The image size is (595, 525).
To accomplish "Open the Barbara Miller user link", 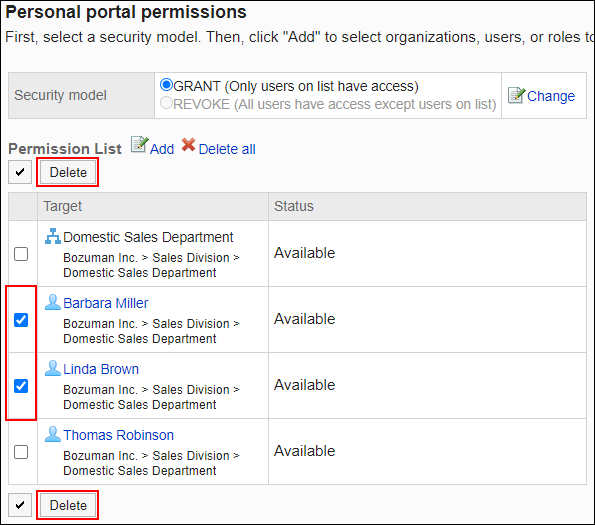I will (x=105, y=303).
